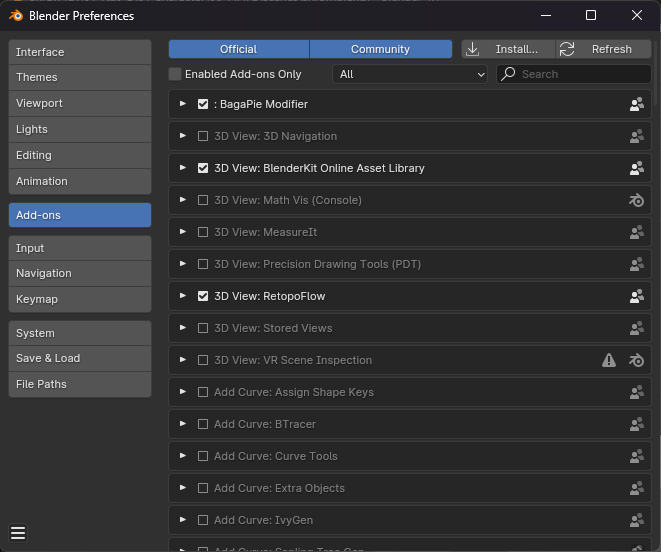Expand MeasureIt add-on details
This screenshot has width=661, height=552.
(x=183, y=232)
